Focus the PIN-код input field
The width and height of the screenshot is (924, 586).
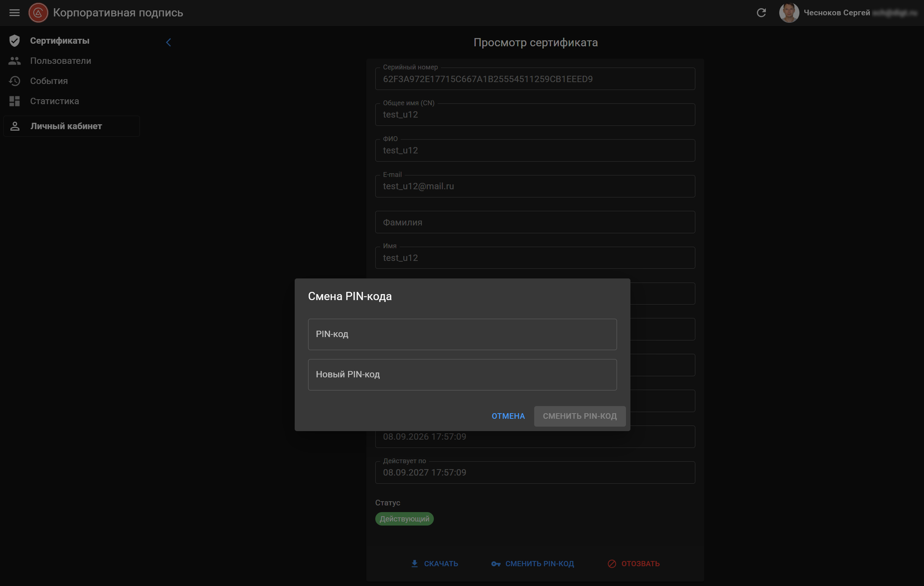[x=462, y=334]
